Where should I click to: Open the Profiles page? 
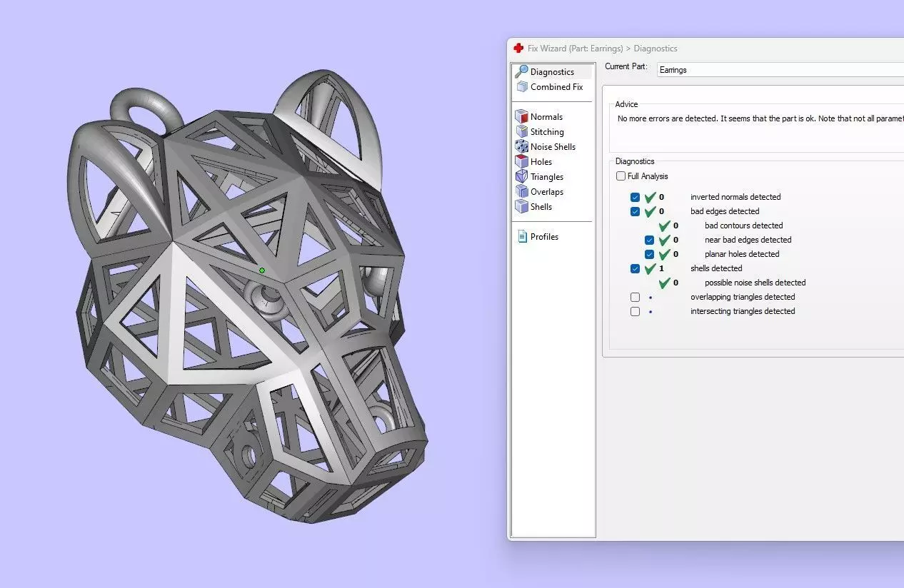pyautogui.click(x=544, y=237)
